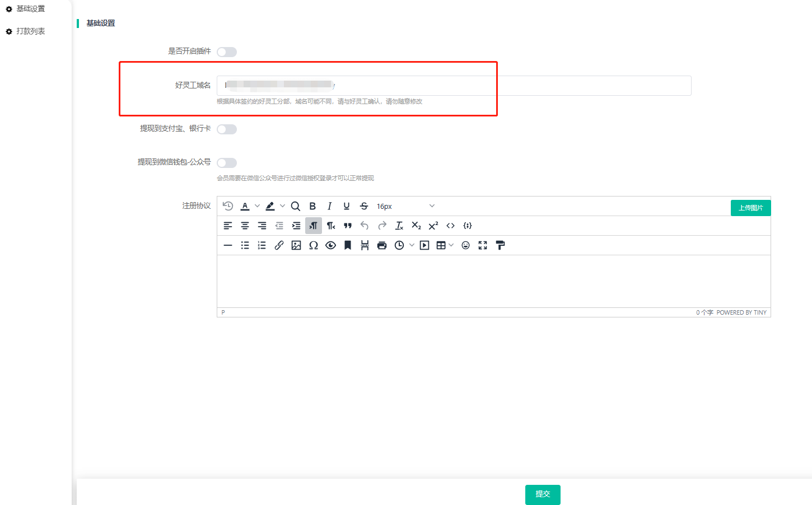
Task: Click the 提交 submit button
Action: click(543, 494)
